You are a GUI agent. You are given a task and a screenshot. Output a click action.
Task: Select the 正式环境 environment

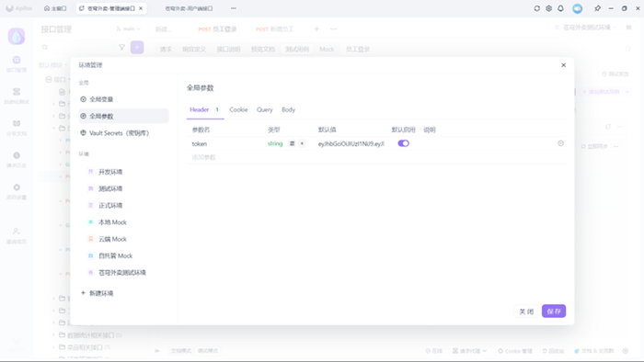coord(123,206)
